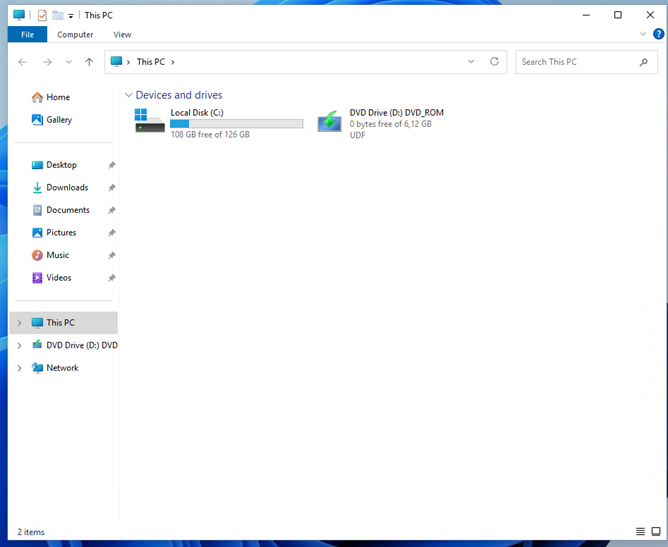Collapse the Devices and drives group
The height and width of the screenshot is (547, 668).
click(128, 95)
